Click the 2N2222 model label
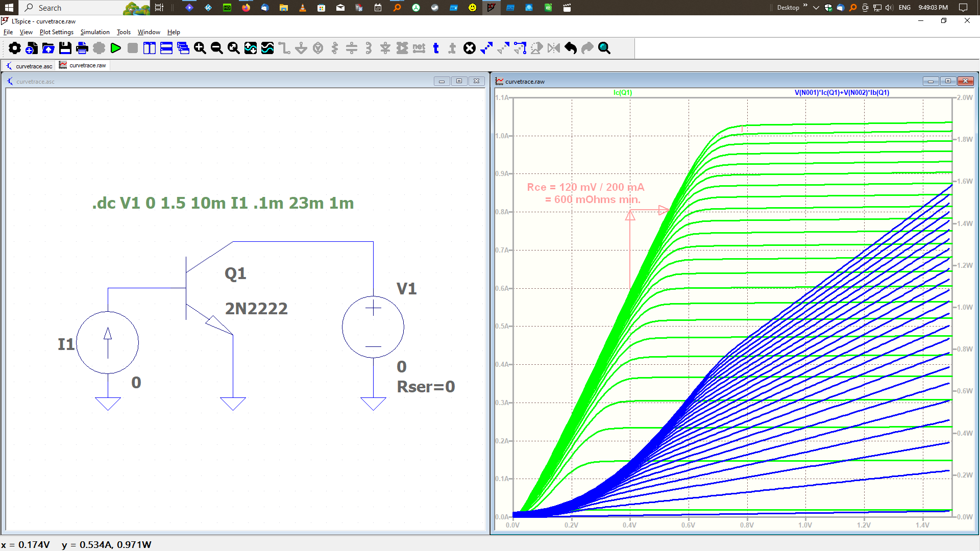980x551 pixels. [256, 308]
